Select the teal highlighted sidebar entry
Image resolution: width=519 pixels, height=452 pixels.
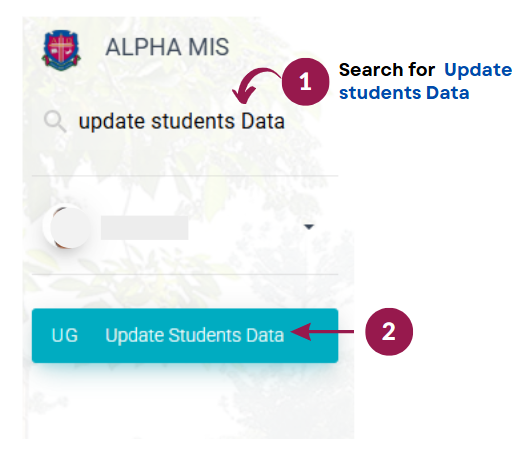tap(185, 335)
